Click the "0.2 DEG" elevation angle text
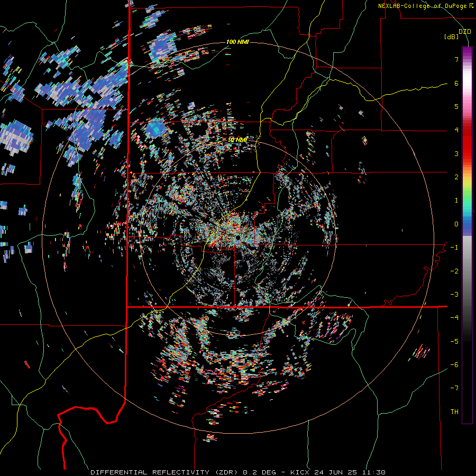476x476 pixels. click(x=259, y=472)
